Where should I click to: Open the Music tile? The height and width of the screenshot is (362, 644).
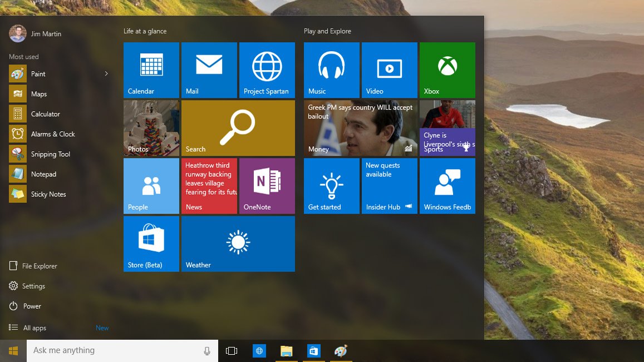331,70
